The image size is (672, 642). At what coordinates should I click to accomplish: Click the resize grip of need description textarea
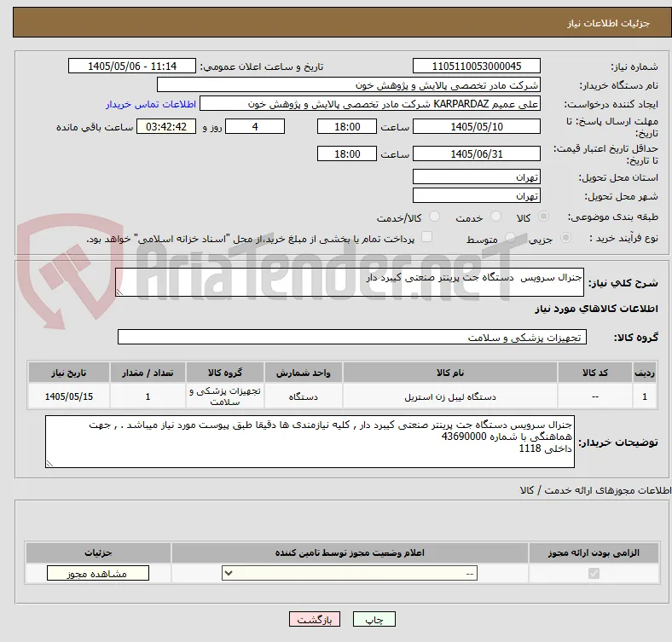pyautogui.click(x=119, y=292)
